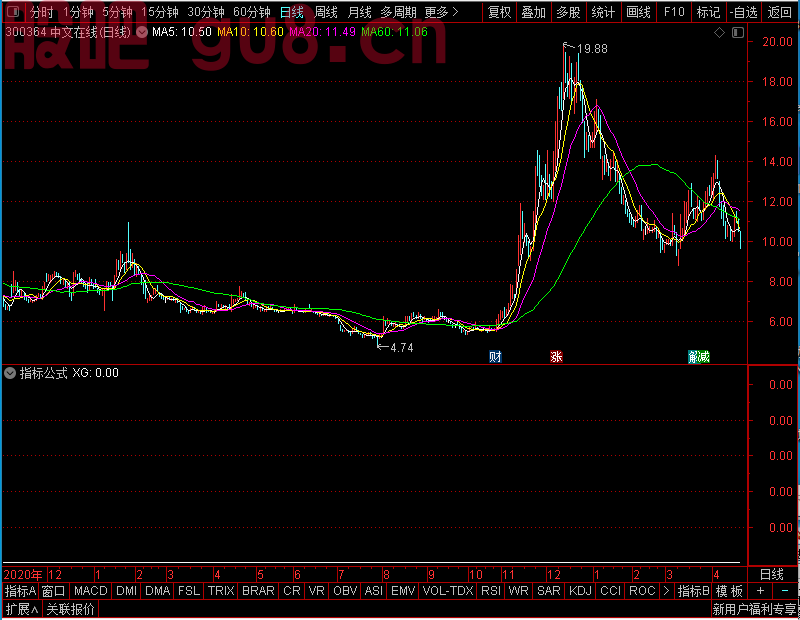This screenshot has height=620, width=800.
Task: Click the panel layout icon at top-left
Action: click(13, 11)
